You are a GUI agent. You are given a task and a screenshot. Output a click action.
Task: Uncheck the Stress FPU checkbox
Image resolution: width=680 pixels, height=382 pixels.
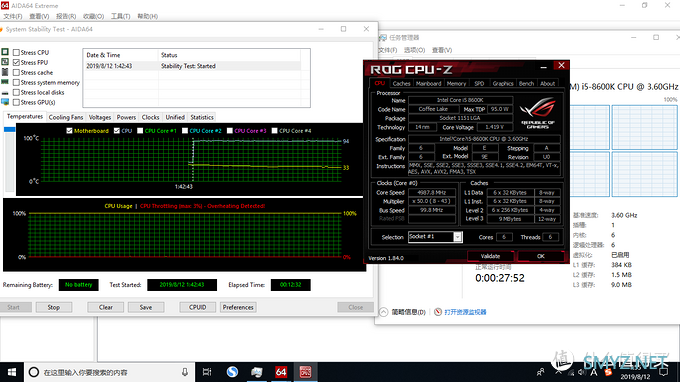[x=16, y=62]
